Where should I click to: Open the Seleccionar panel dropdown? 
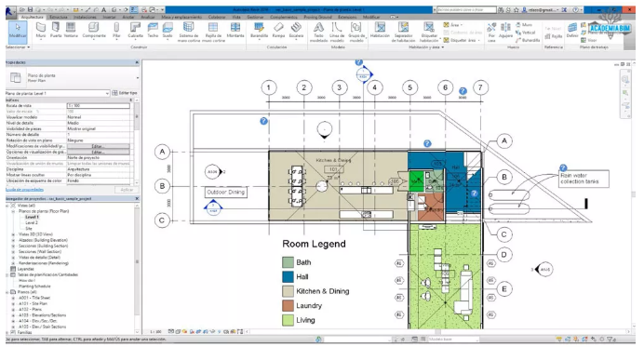pyautogui.click(x=18, y=47)
